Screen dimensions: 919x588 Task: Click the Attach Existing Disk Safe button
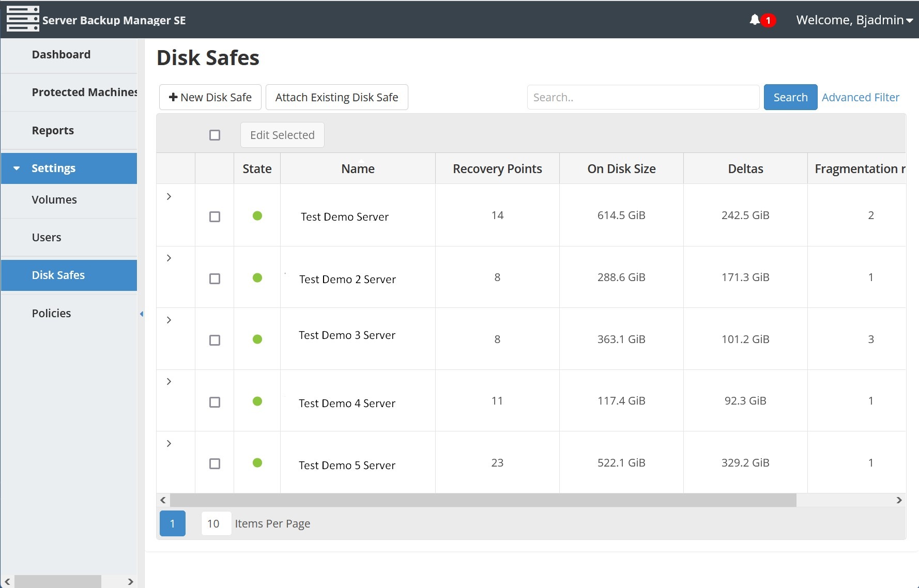pos(336,97)
